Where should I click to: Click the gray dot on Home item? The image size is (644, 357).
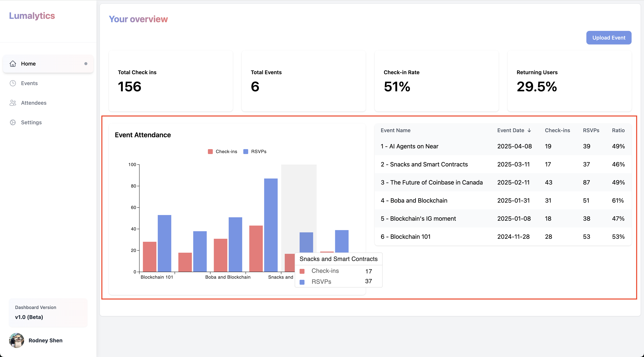pyautogui.click(x=86, y=64)
